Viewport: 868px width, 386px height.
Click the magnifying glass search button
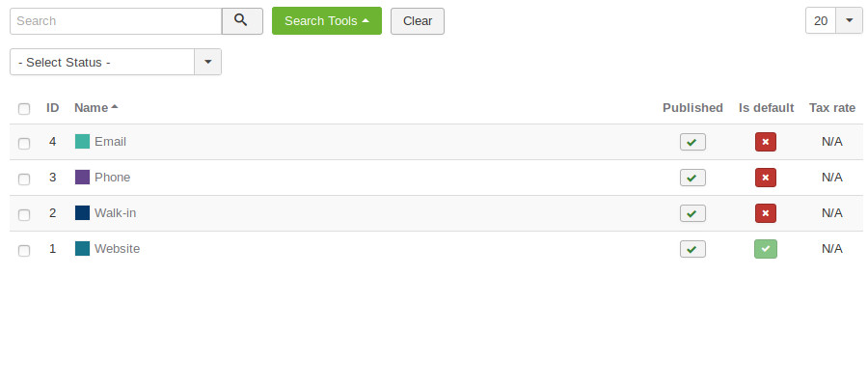tap(242, 21)
